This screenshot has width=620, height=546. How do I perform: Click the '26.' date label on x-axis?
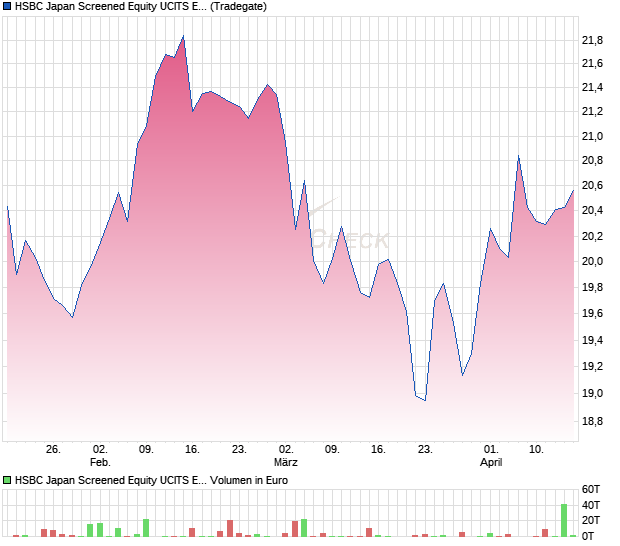point(53,449)
